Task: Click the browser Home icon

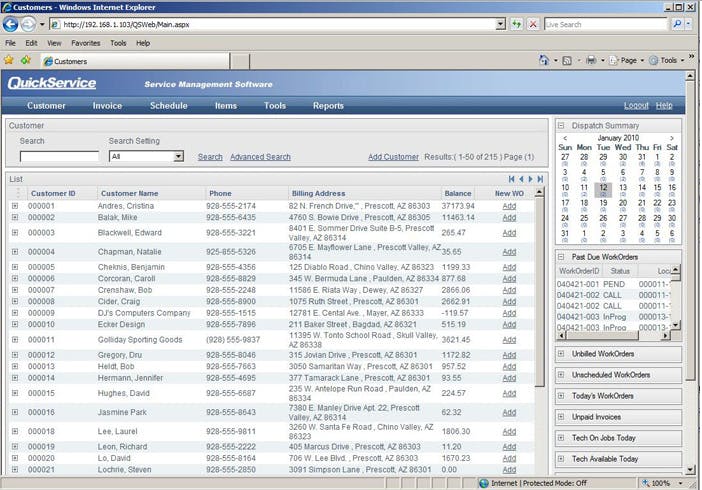Action: point(544,61)
